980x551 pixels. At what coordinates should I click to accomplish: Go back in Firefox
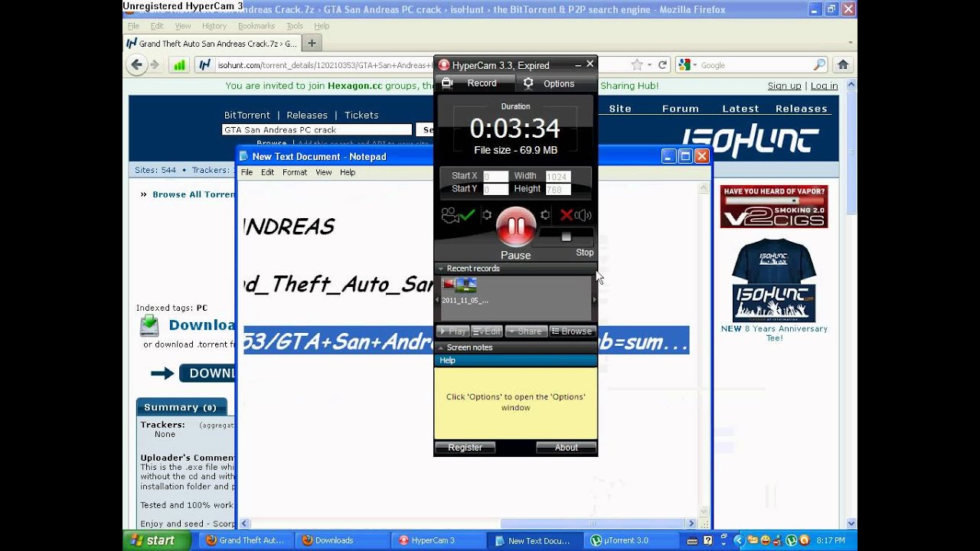(x=136, y=65)
